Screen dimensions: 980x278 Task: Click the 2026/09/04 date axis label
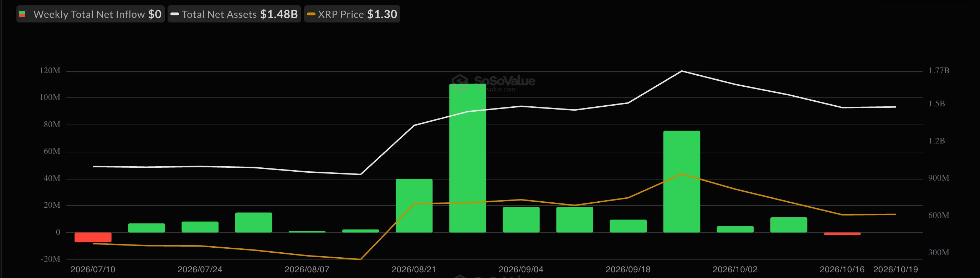(521, 269)
